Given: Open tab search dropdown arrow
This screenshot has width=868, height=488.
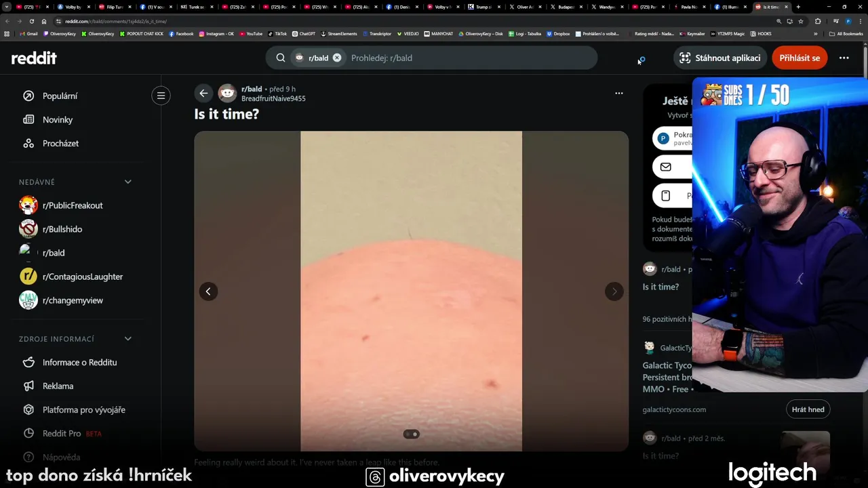Looking at the screenshot, I should coord(7,7).
